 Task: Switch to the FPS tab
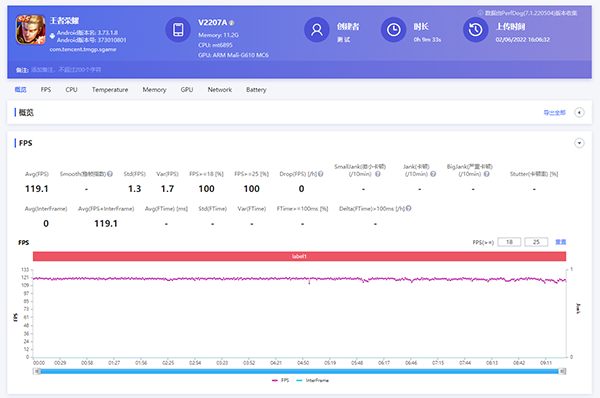[46, 90]
